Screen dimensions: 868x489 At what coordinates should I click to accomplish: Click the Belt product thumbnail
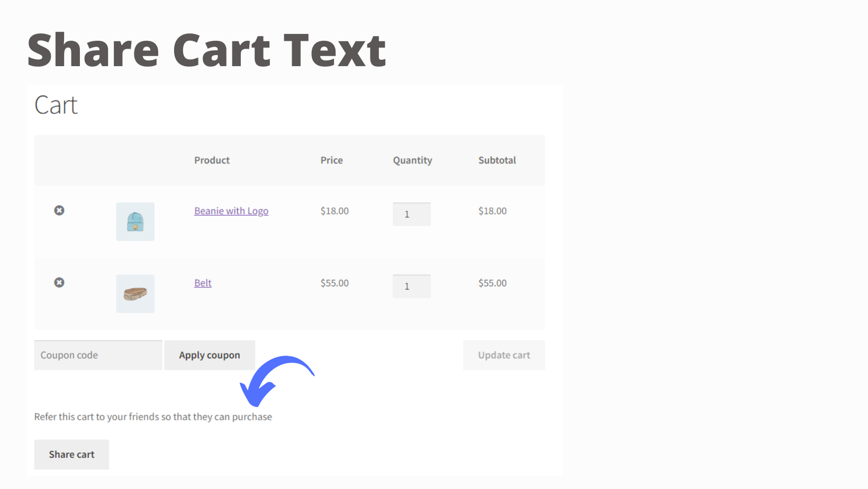tap(135, 293)
